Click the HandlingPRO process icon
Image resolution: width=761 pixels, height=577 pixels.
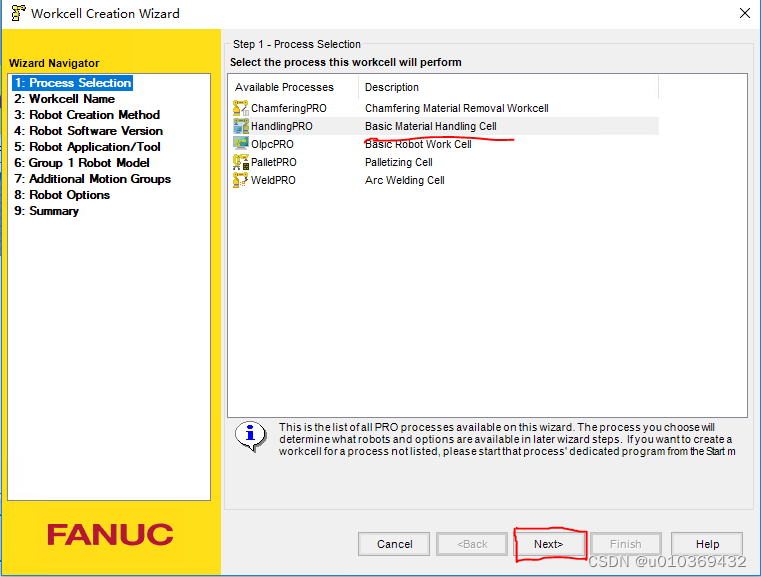[x=240, y=126]
